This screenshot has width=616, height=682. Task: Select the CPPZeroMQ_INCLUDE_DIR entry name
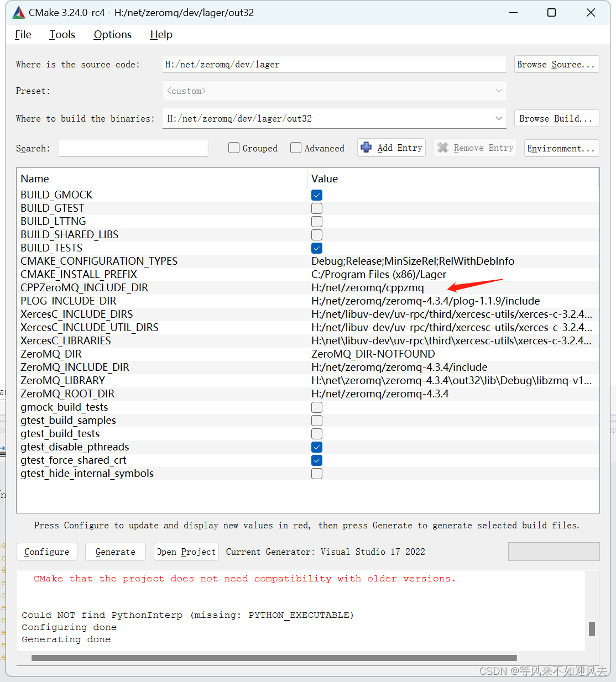[x=84, y=287]
